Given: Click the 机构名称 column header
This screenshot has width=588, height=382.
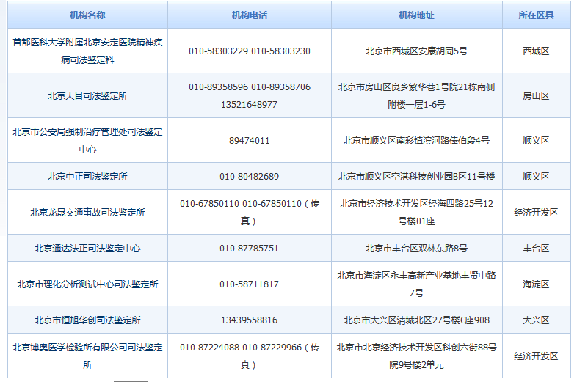Looking at the screenshot, I should (x=87, y=15).
